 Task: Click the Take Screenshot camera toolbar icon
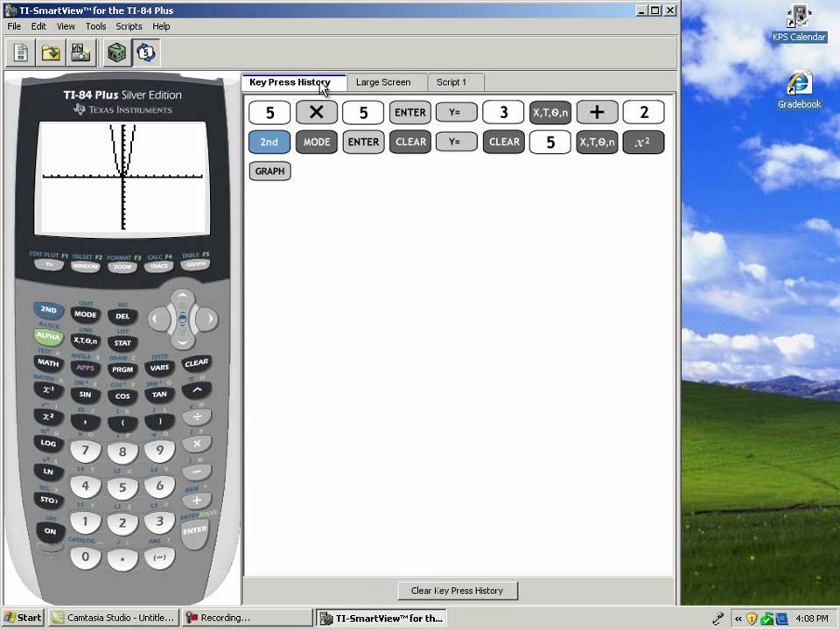[x=80, y=52]
